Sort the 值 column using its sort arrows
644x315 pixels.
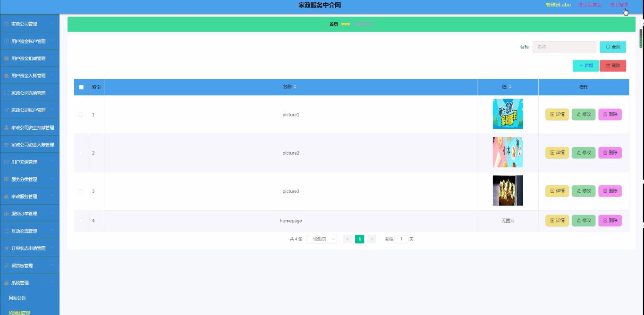[x=510, y=87]
